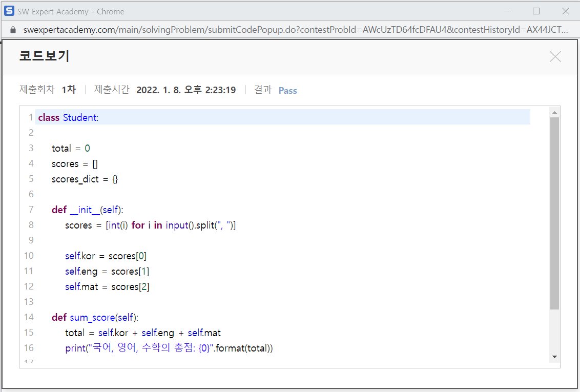
Task: Click the 1차 submission round value
Action: click(69, 90)
